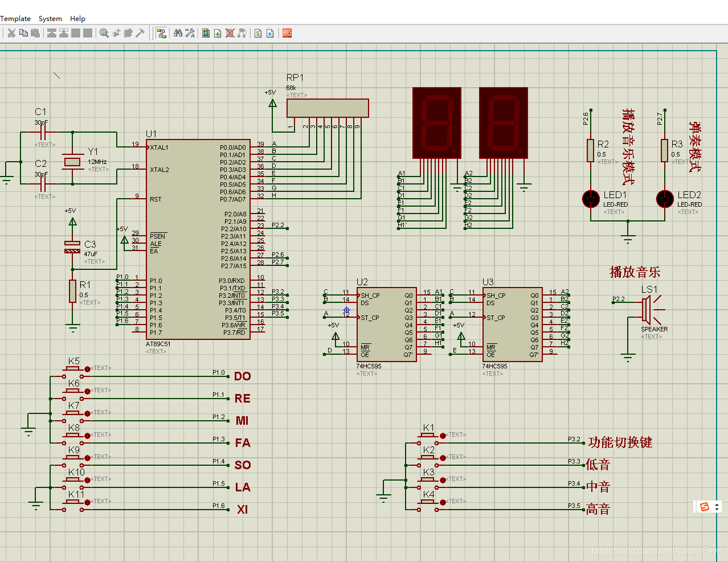The image size is (728, 562).
Task: Remove sheet using red X icon
Action: (x=230, y=33)
